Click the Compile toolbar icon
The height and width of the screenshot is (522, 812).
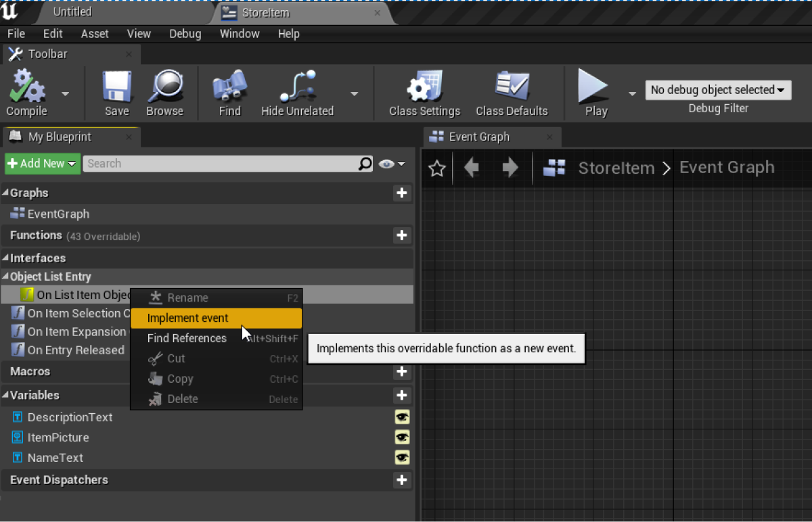26,88
